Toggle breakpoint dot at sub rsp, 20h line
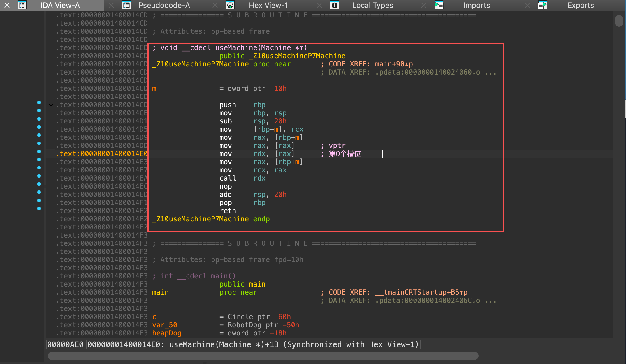 [x=39, y=119]
